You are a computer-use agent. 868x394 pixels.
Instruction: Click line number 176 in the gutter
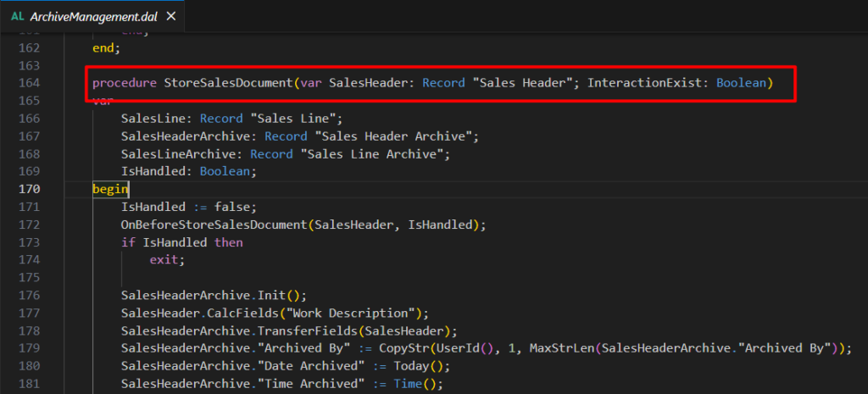(29, 295)
